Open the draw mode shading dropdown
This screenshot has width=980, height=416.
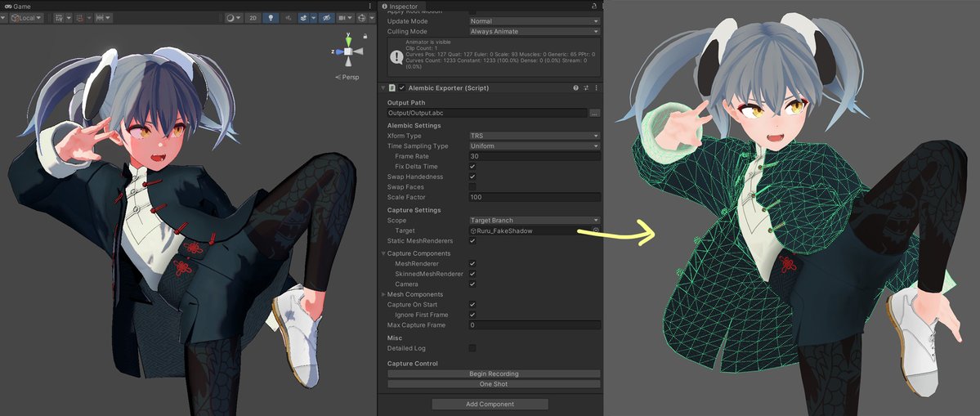234,18
